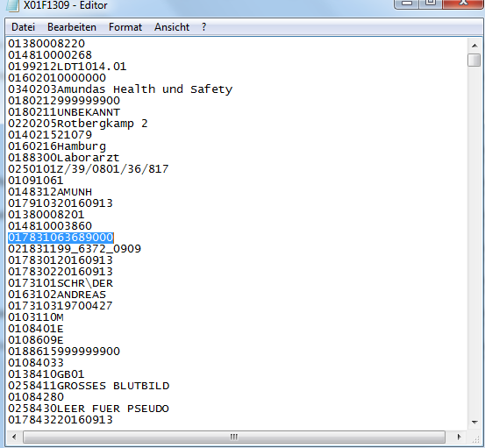Click the horizontal scrollbar left arrow
Viewport: 485px width, 448px height.
coord(14,437)
